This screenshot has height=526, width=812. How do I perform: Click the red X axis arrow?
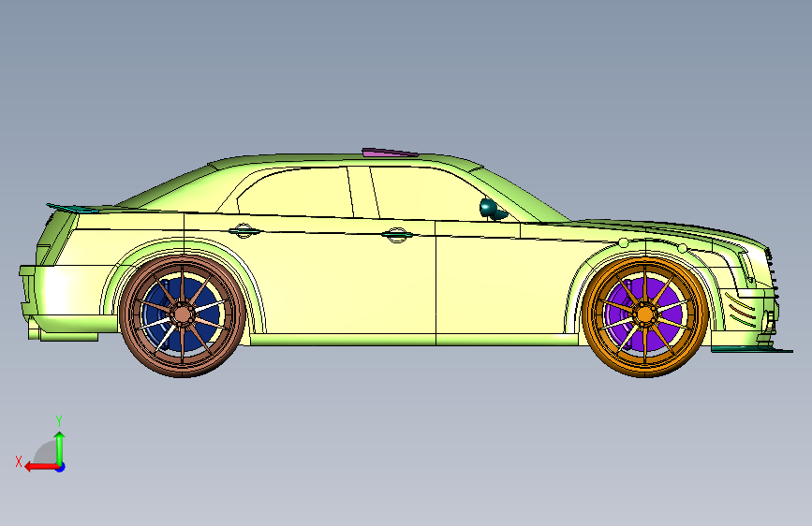tap(42, 467)
